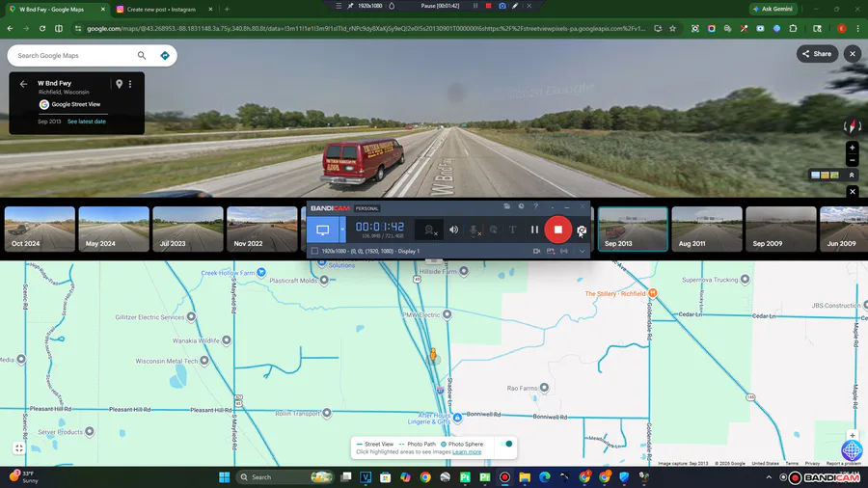
Task: Toggle Street View layer switch in legend
Action: pos(505,444)
